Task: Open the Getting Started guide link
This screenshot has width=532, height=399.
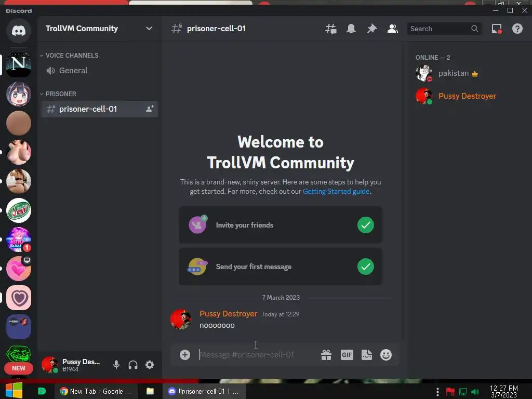Action: pyautogui.click(x=336, y=191)
